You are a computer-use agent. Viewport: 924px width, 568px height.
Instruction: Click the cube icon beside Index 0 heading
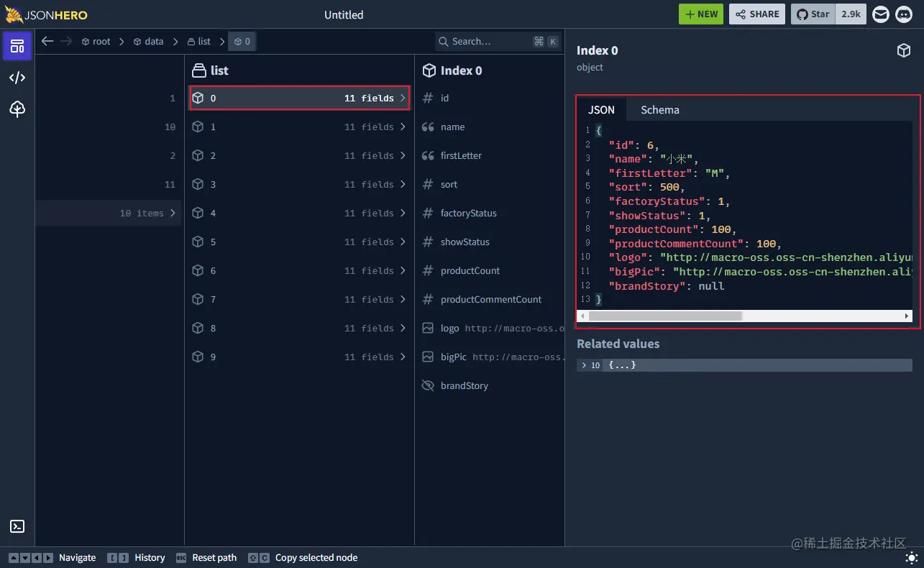tap(904, 50)
